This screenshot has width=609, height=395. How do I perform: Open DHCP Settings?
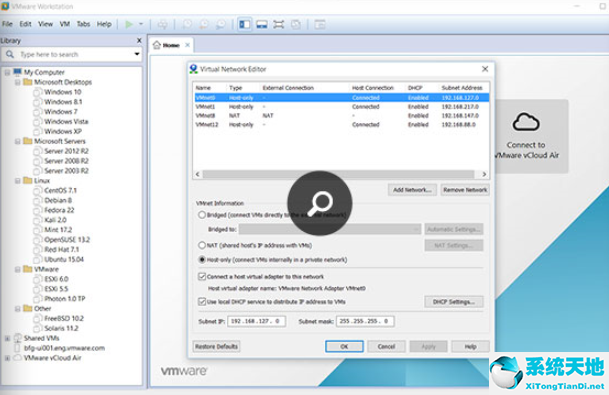coord(454,302)
